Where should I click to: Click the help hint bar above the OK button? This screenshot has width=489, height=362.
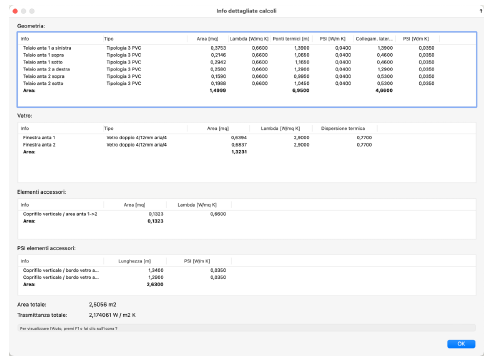pos(247,328)
